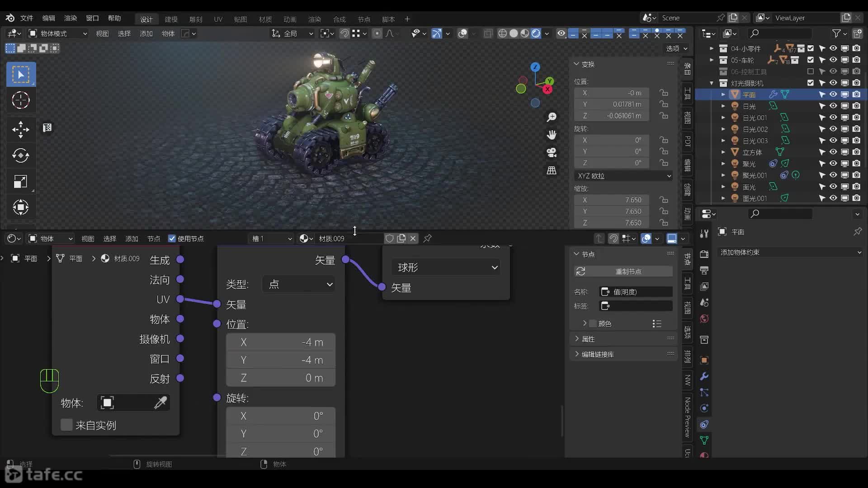
Task: Click the zoom magnifier in the viewport
Action: coord(552,117)
